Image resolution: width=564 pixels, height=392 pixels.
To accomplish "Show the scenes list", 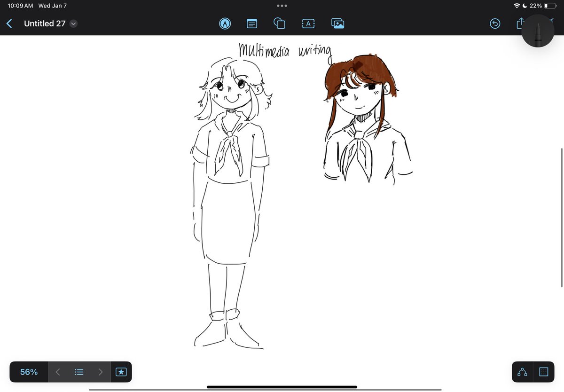I will [x=79, y=372].
